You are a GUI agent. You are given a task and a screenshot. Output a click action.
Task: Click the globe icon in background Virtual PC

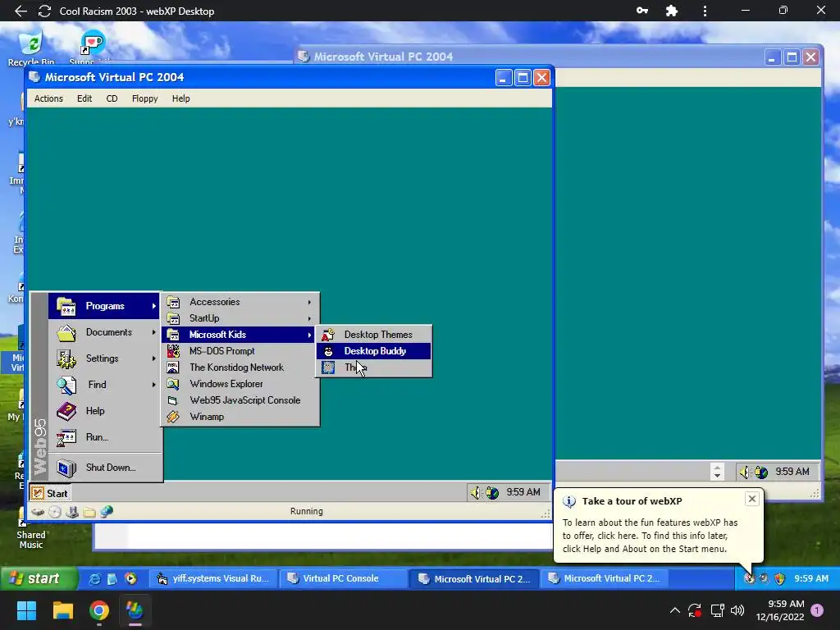pyautogui.click(x=761, y=472)
